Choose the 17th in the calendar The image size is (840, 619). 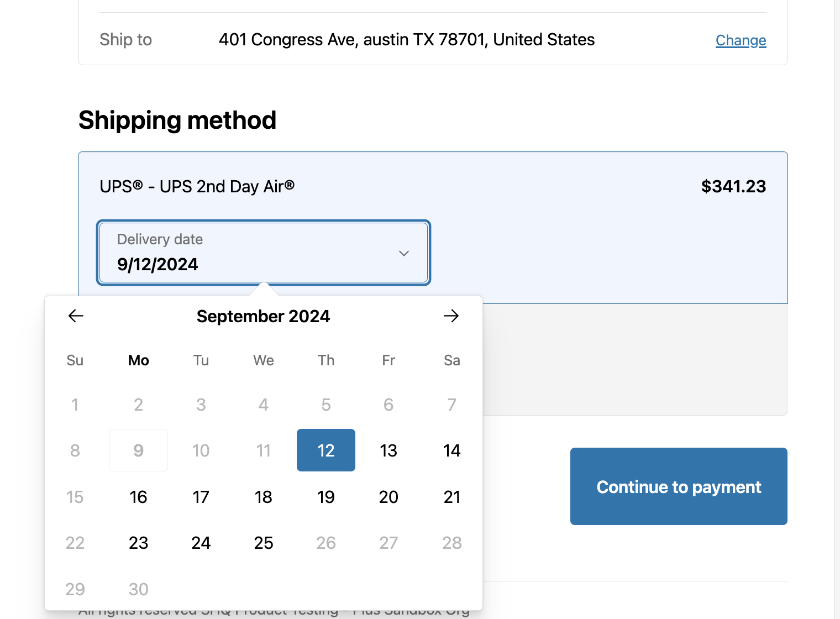click(201, 497)
